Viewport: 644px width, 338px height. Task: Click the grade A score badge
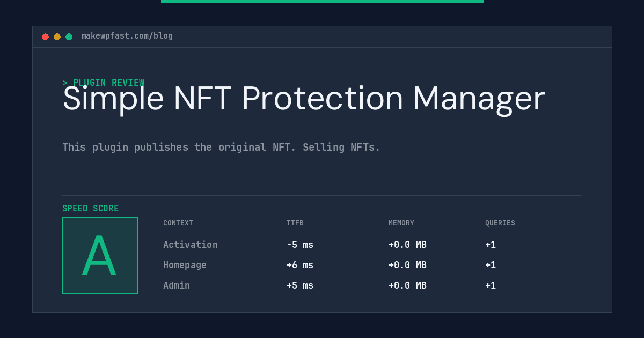click(x=100, y=255)
